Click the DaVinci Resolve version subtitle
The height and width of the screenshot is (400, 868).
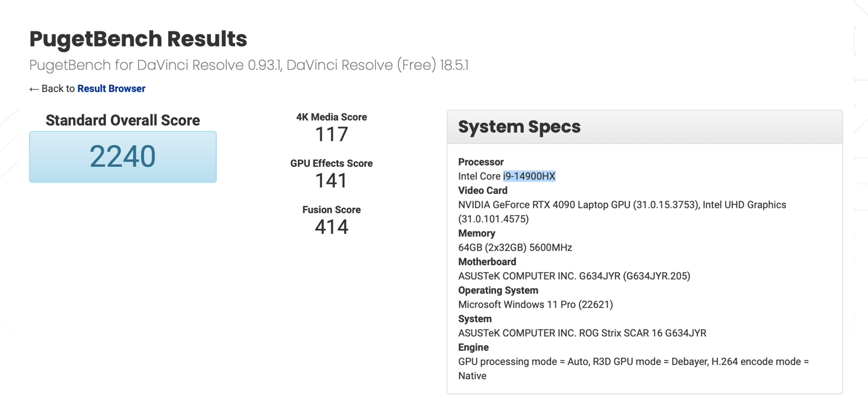coord(248,65)
